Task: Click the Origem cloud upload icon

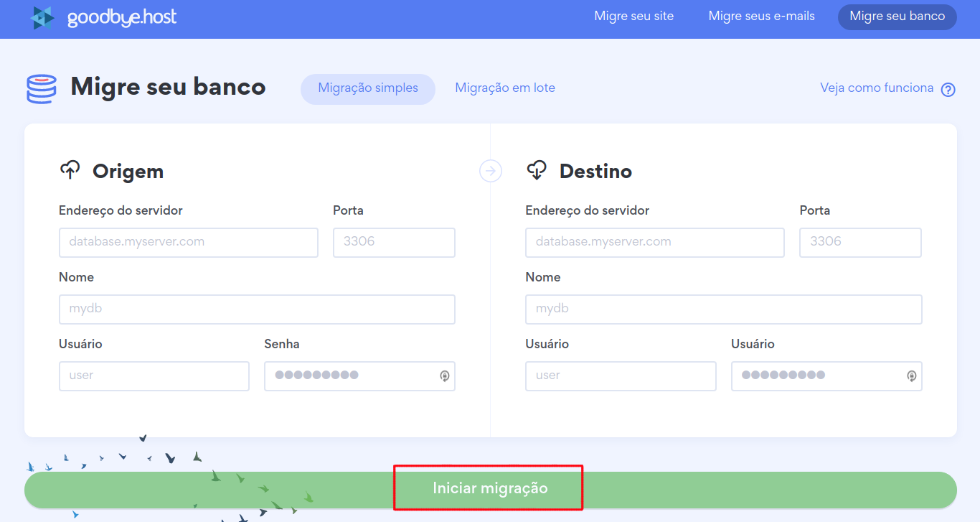Action: pyautogui.click(x=70, y=170)
